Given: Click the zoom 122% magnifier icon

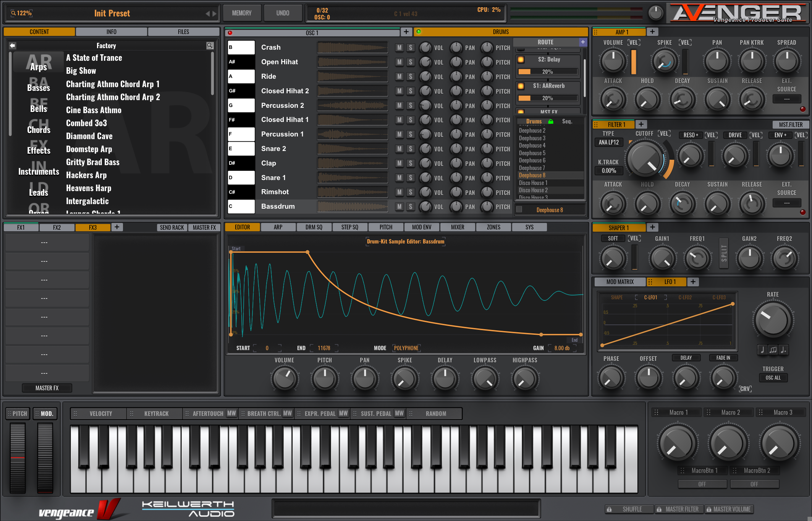Looking at the screenshot, I should click(x=13, y=13).
